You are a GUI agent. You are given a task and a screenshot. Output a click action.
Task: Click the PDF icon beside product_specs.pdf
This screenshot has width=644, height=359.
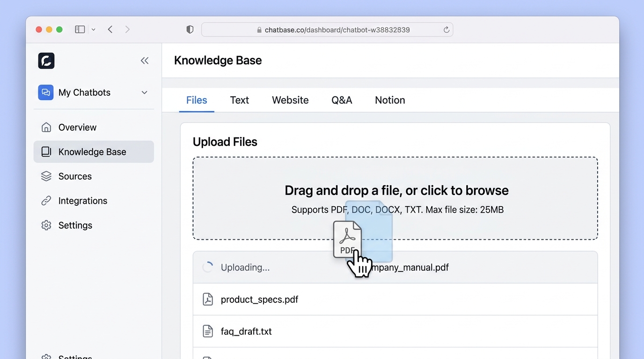pos(208,300)
